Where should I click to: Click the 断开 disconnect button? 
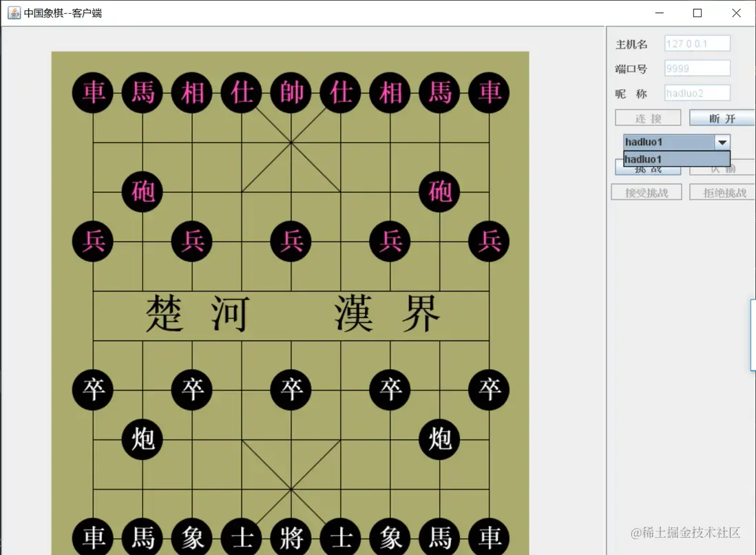[x=722, y=118]
